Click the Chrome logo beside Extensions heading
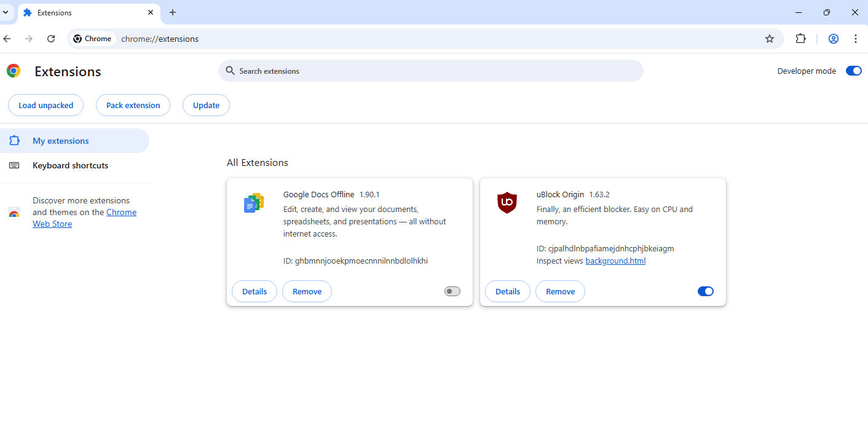 click(x=14, y=71)
